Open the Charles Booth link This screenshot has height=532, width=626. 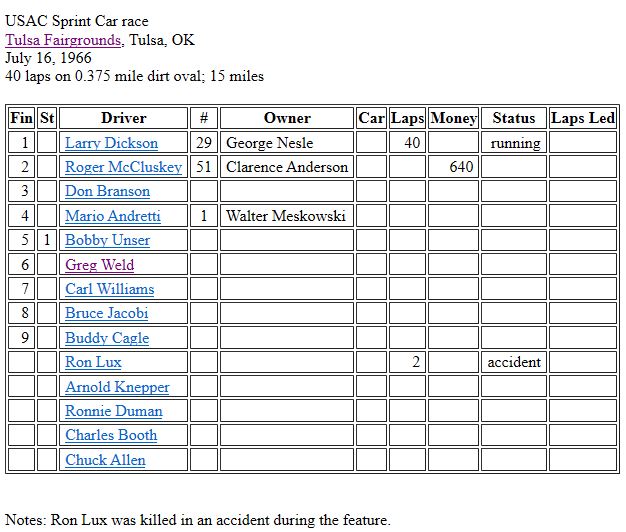(x=111, y=435)
